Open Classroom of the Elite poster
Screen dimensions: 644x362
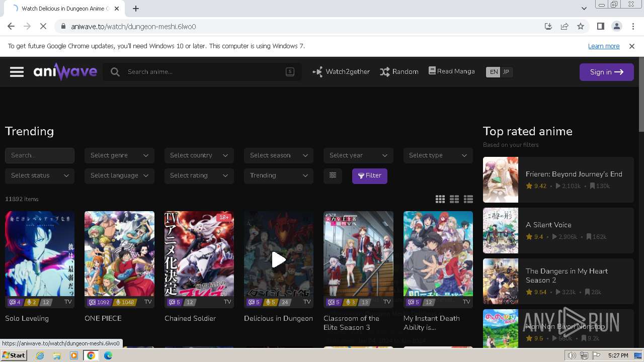(358, 259)
